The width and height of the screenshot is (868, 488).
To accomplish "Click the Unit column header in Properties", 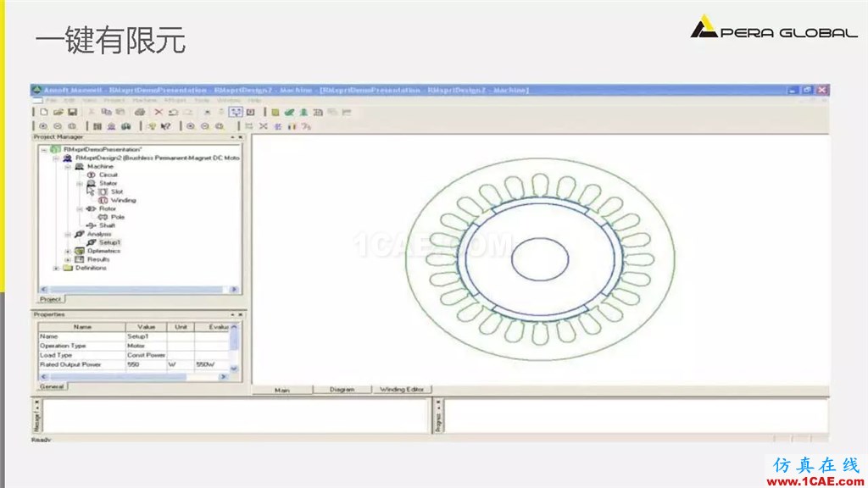I will 181,327.
